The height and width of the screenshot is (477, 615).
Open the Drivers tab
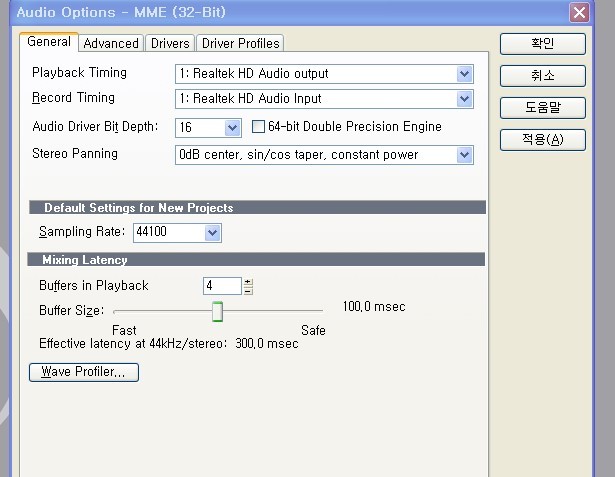[170, 43]
